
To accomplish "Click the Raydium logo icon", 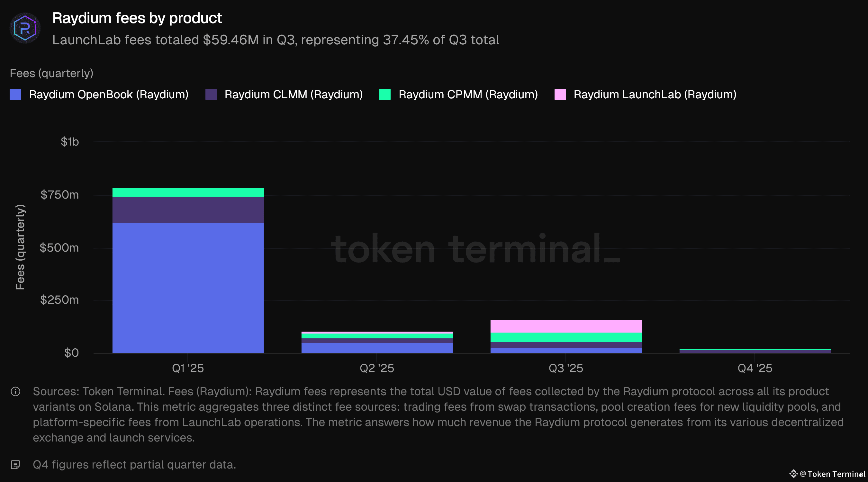I will (25, 28).
